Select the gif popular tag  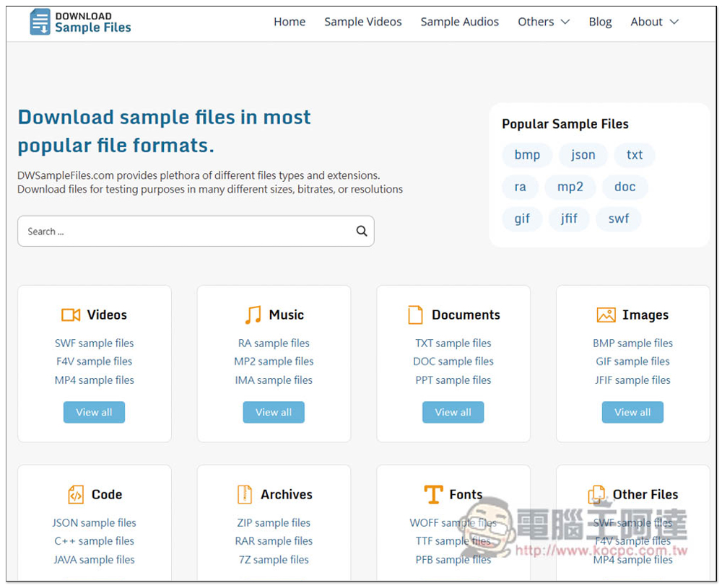tap(522, 219)
